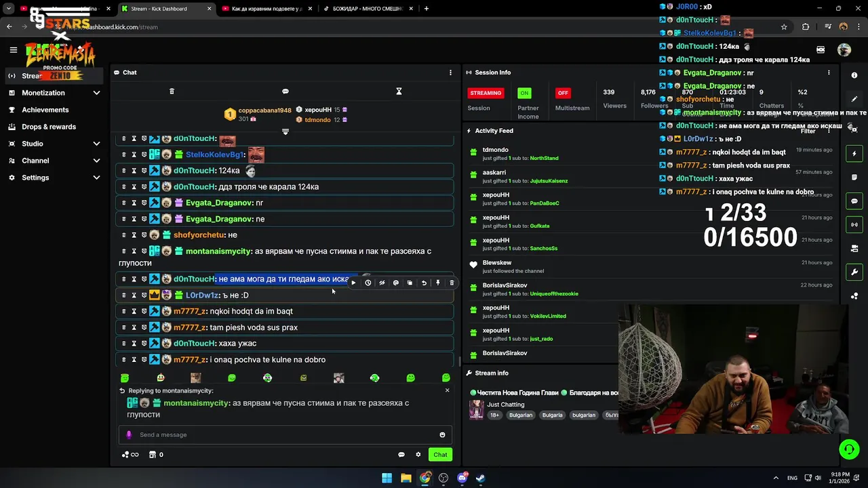
Task: Open Drops & rewards in sidebar
Action: 49,127
